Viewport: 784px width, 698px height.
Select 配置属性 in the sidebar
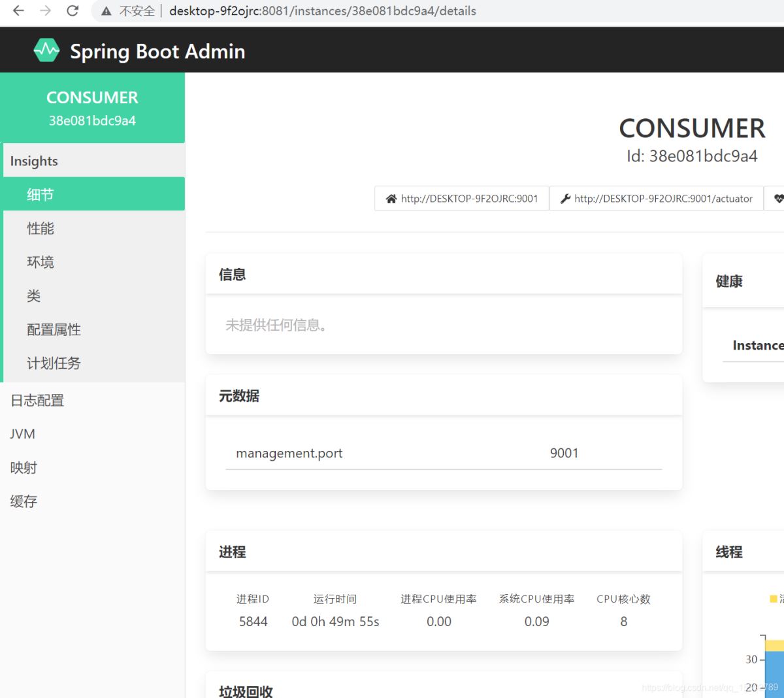click(53, 329)
